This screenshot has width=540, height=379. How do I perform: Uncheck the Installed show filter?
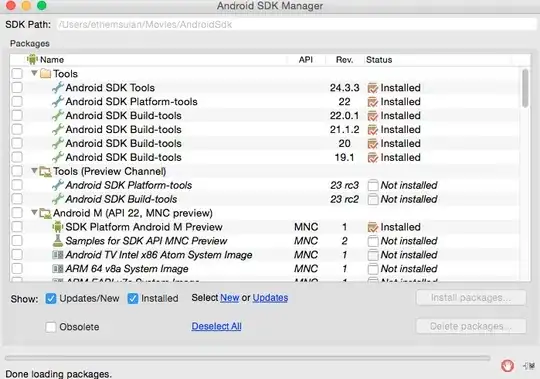coord(133,298)
